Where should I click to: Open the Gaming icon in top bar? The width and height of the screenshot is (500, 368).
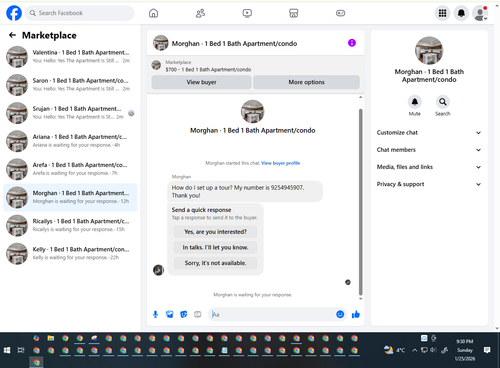(340, 13)
